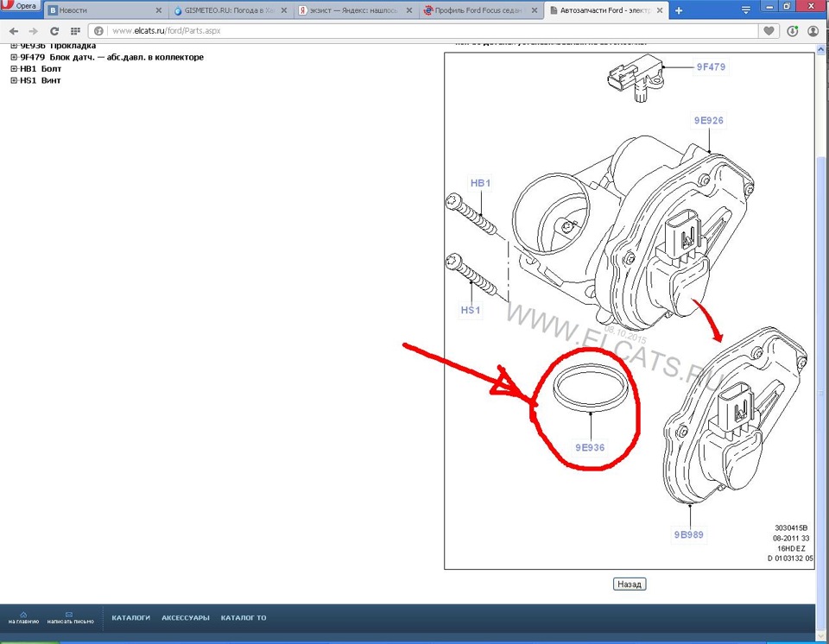
Task: Close the экзист Яндекс tab
Action: [409, 10]
